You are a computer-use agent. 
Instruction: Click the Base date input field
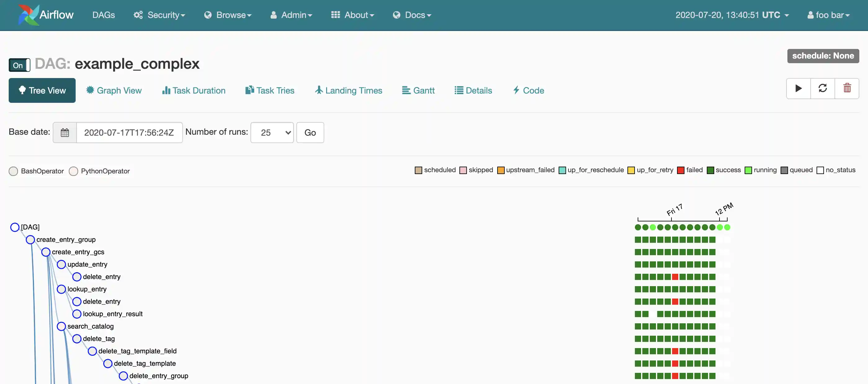(x=129, y=133)
